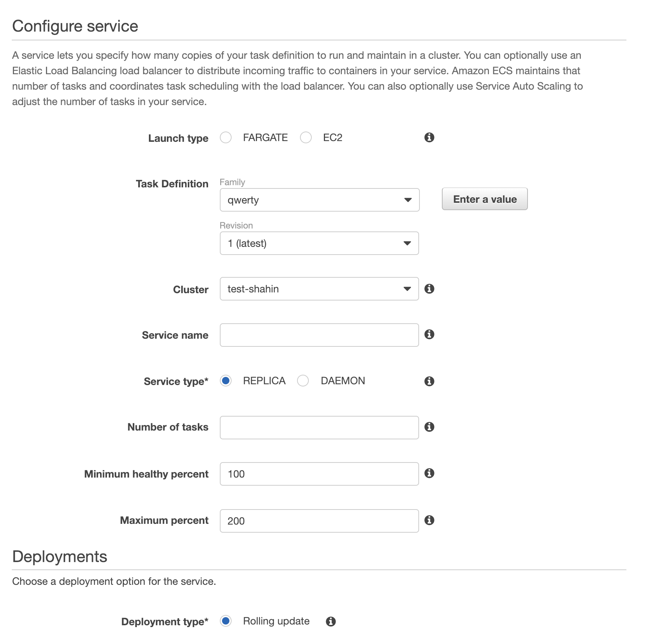View the Service name info tooltip
The height and width of the screenshot is (637, 672).
point(430,335)
